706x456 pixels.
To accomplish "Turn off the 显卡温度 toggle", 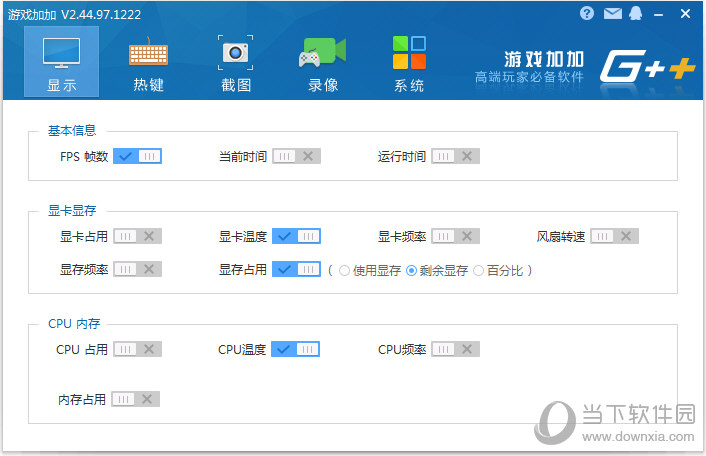I will (296, 236).
